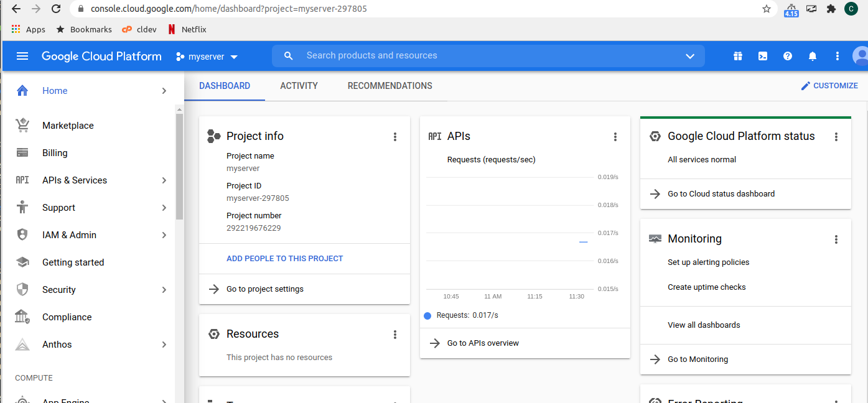Screen dimensions: 868x403
Task: Click the Security shield icon
Action: [x=22, y=290]
